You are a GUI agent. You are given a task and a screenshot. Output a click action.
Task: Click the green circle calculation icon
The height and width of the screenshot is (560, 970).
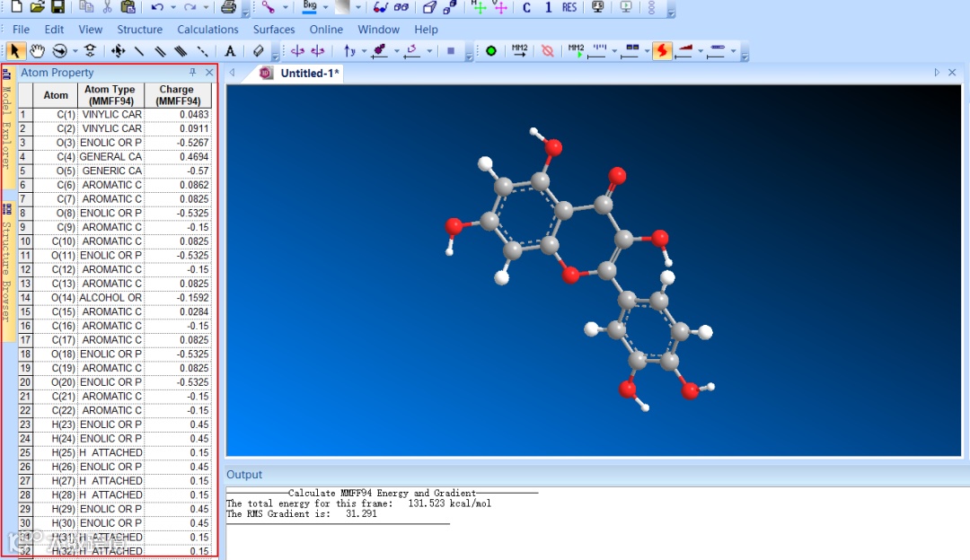coord(490,50)
